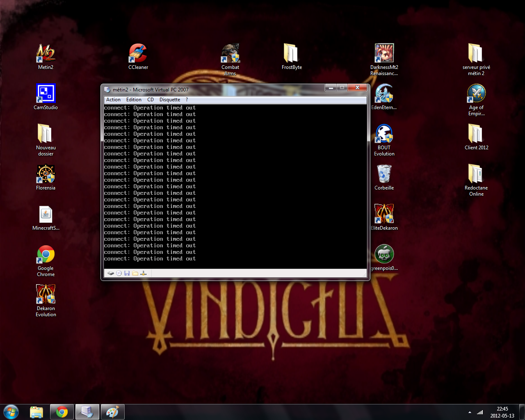Viewport: 525px width, 420px height.
Task: Click the shared folders status icon in Virtual PC
Action: [135, 273]
